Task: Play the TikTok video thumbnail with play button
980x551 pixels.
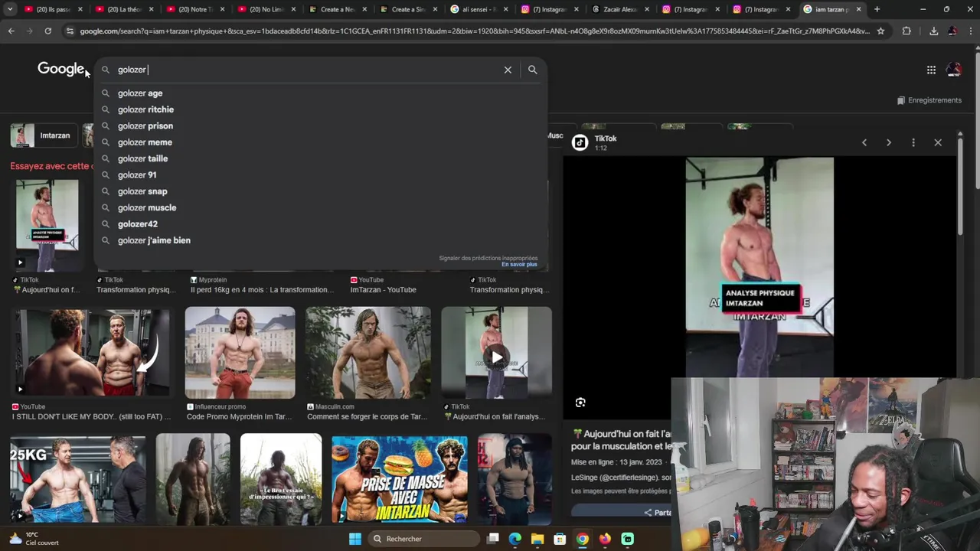Action: click(x=497, y=353)
